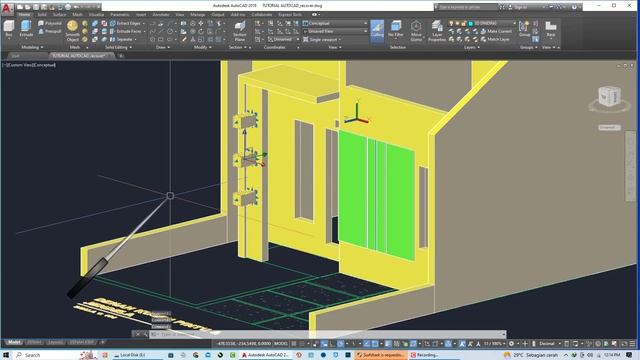Screen dimensions: 640x360
Task: Open the Extract Edges dropdown arrow
Action: (x=144, y=24)
